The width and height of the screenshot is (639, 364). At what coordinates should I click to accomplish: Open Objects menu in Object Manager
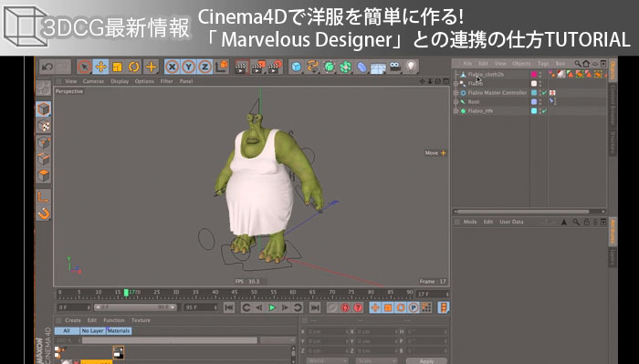[x=521, y=64]
